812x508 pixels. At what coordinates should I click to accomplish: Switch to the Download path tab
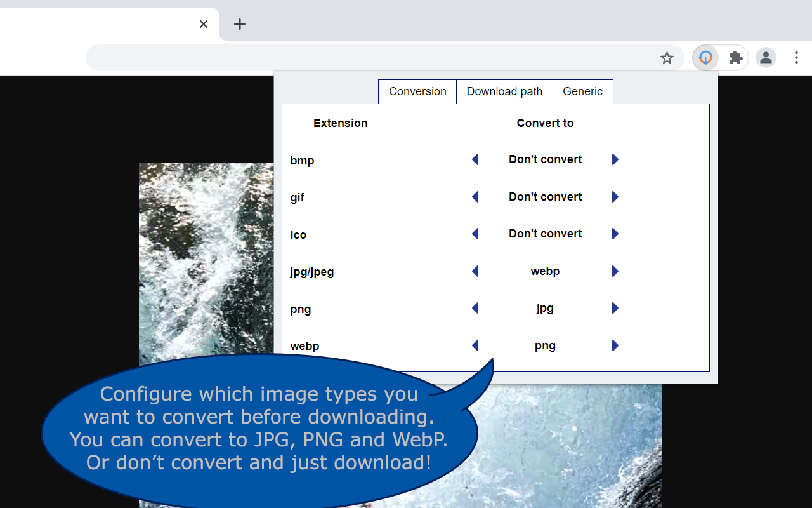tap(504, 91)
